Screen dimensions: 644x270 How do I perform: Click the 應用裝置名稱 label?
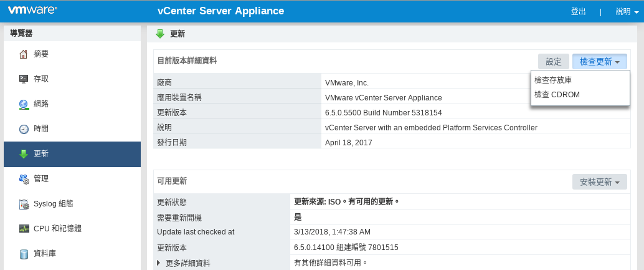pos(179,98)
